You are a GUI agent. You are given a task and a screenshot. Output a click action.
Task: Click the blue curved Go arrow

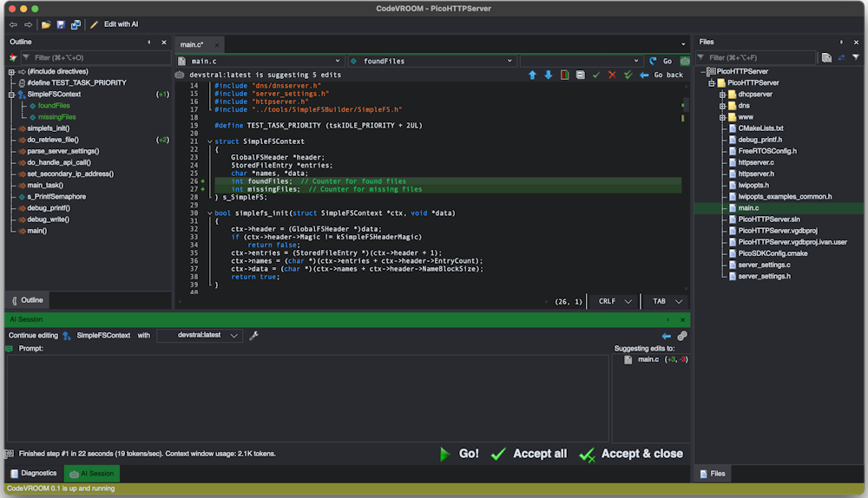click(654, 61)
